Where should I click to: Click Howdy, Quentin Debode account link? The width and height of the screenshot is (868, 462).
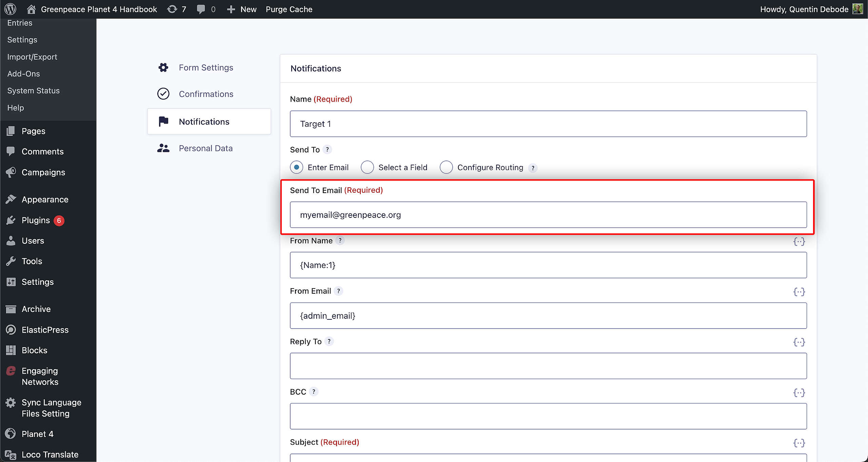point(804,9)
